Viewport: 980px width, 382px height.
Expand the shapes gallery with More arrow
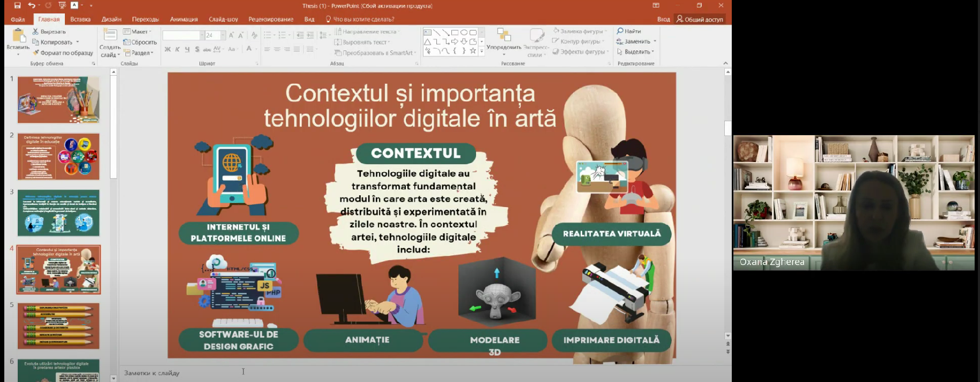click(x=481, y=51)
